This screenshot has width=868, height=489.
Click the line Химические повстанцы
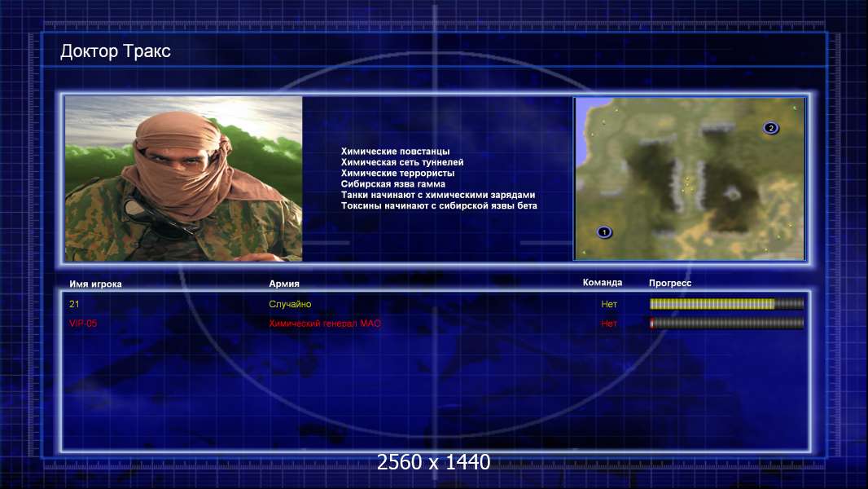coord(395,152)
